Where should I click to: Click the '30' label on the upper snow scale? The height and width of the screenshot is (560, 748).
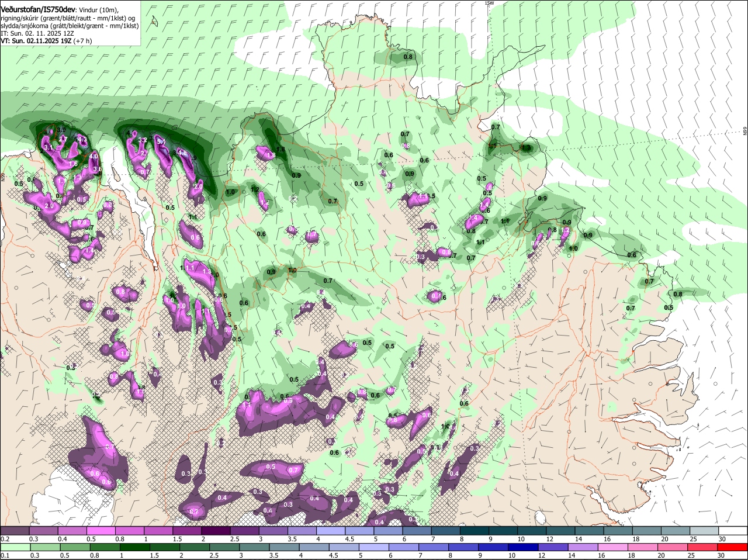[x=722, y=538]
